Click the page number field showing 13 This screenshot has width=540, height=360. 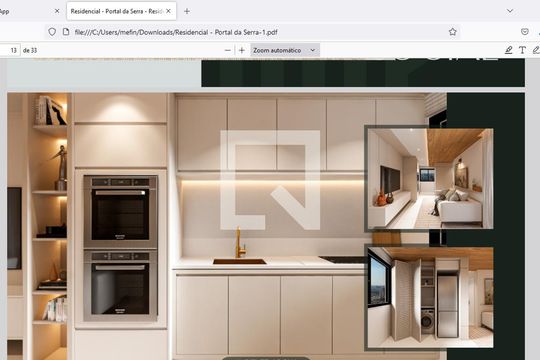[x=10, y=50]
